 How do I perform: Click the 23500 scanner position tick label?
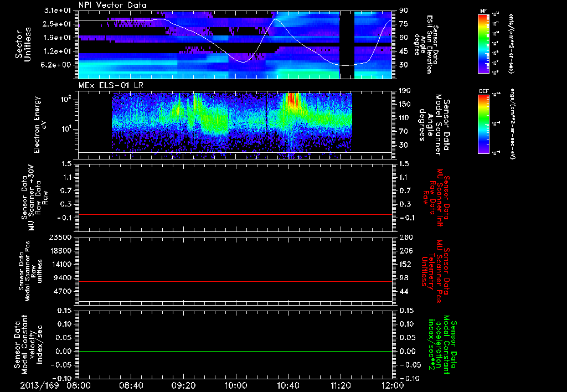(61, 237)
